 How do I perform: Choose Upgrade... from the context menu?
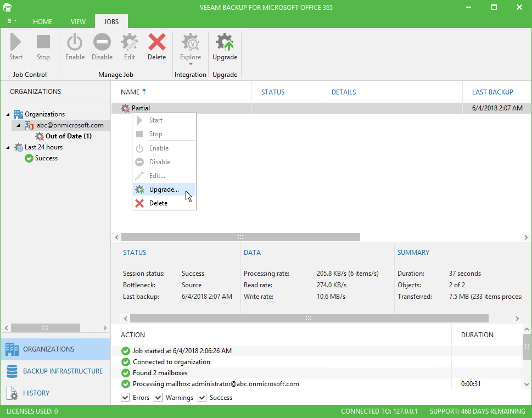pos(164,190)
